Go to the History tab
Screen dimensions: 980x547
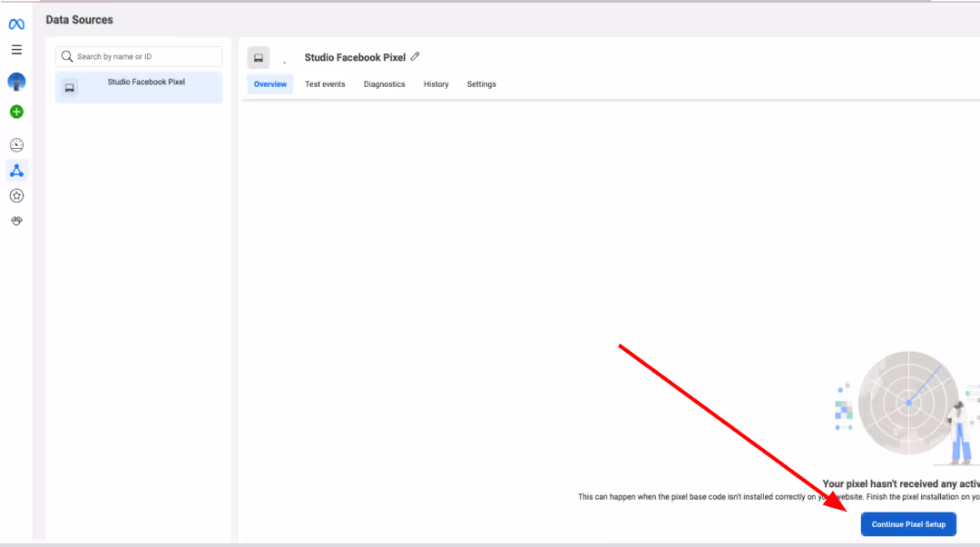pos(436,84)
